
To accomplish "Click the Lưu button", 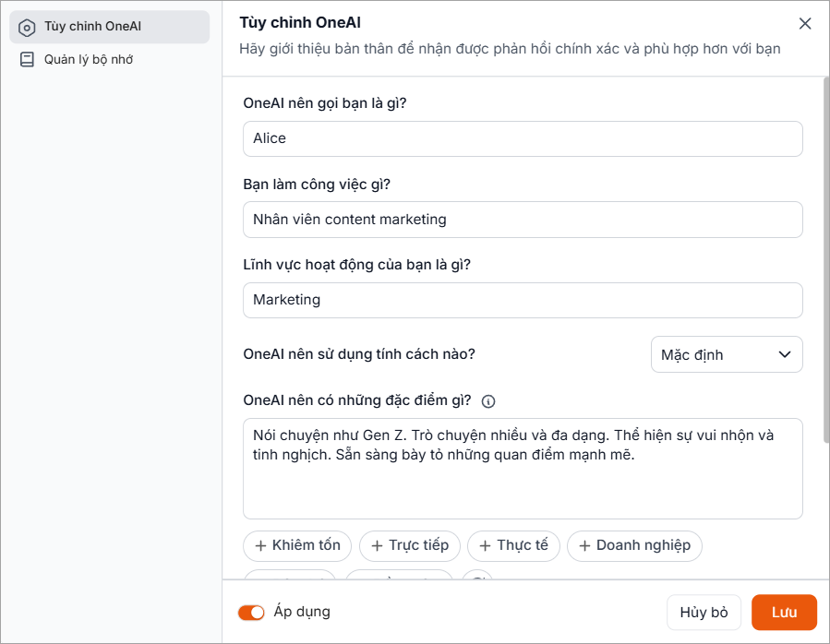I will pyautogui.click(x=784, y=613).
